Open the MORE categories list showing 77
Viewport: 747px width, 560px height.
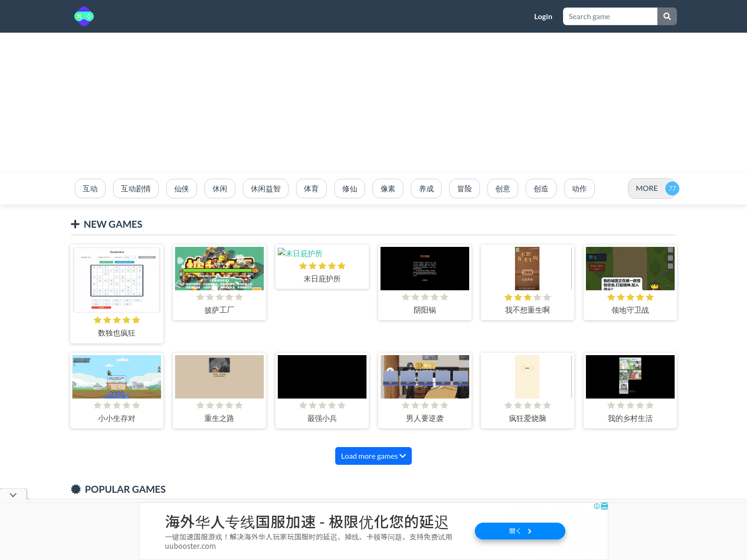(653, 189)
